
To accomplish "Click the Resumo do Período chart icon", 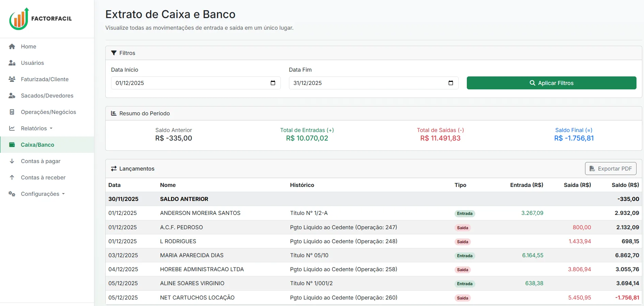I will tap(114, 113).
